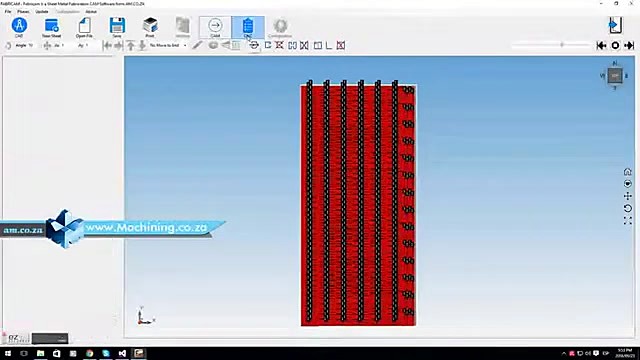Open the File menu
The image size is (640, 360).
pos(8,11)
